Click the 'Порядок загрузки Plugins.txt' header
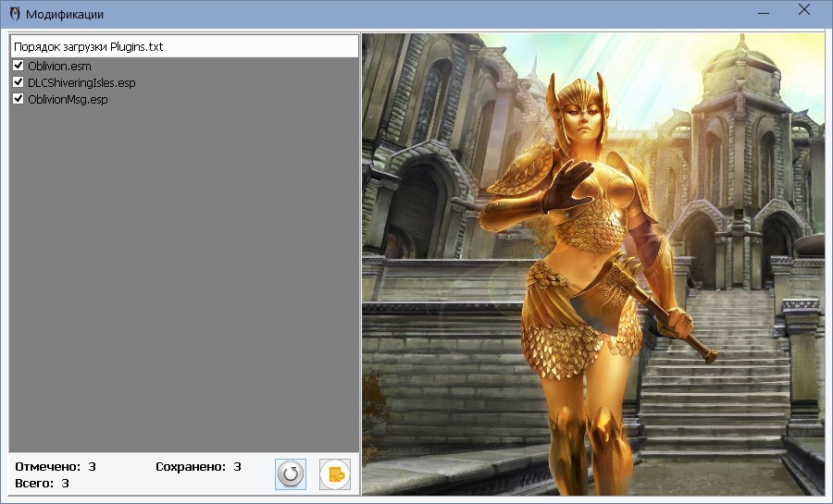This screenshot has width=833, height=504. [89, 46]
